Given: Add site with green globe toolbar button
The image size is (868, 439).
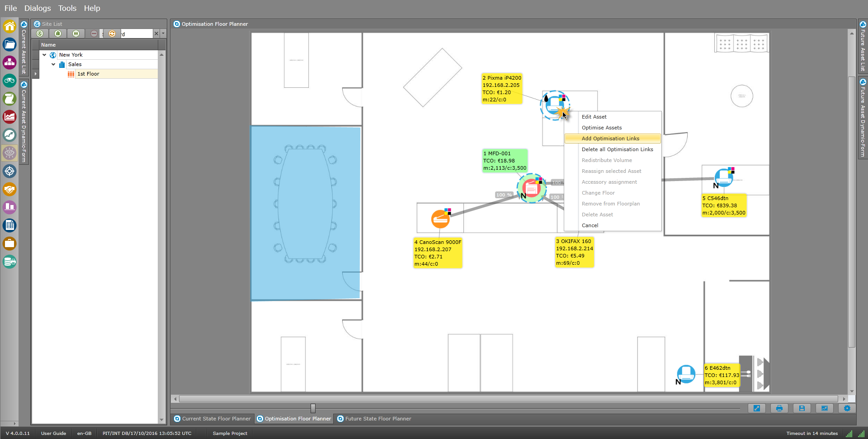Looking at the screenshot, I should pyautogui.click(x=40, y=33).
